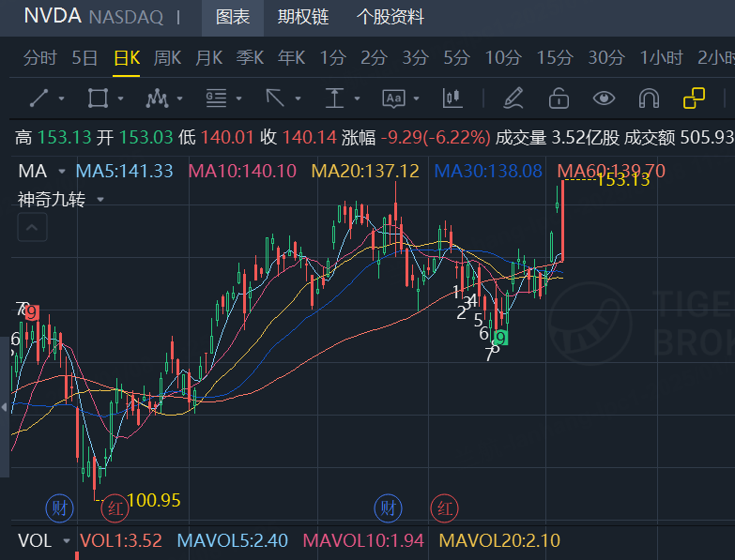This screenshot has height=560, width=735.
Task: Select the Fibonacci levels tool
Action: point(216,98)
